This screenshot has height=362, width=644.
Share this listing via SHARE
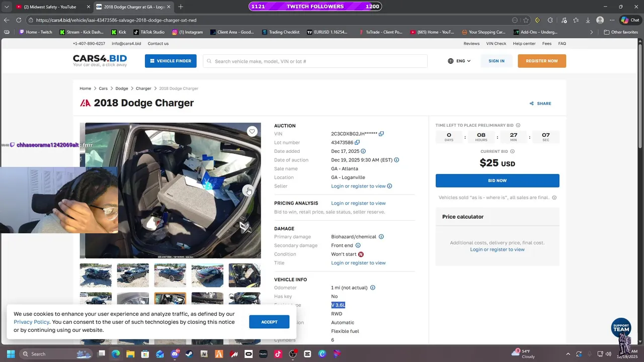coord(540,104)
